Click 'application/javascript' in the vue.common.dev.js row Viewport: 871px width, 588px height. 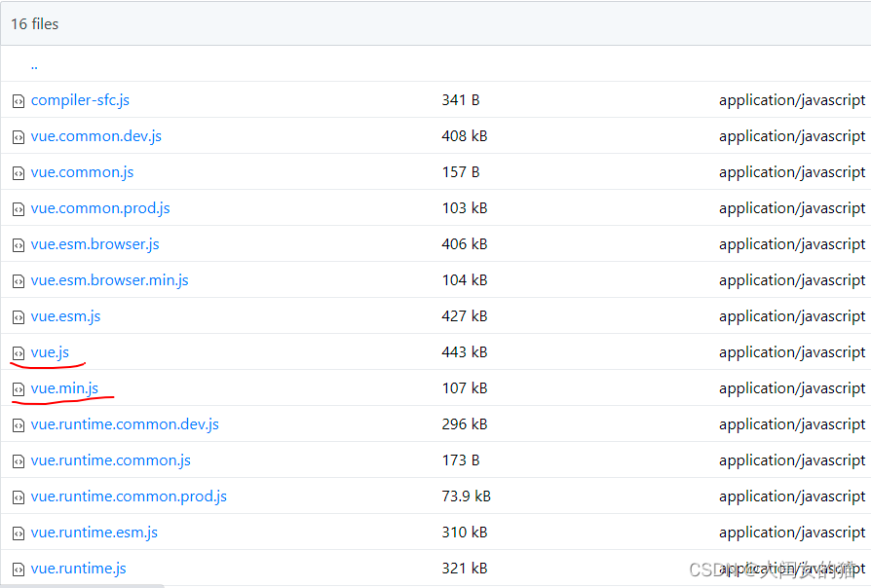[x=792, y=136]
